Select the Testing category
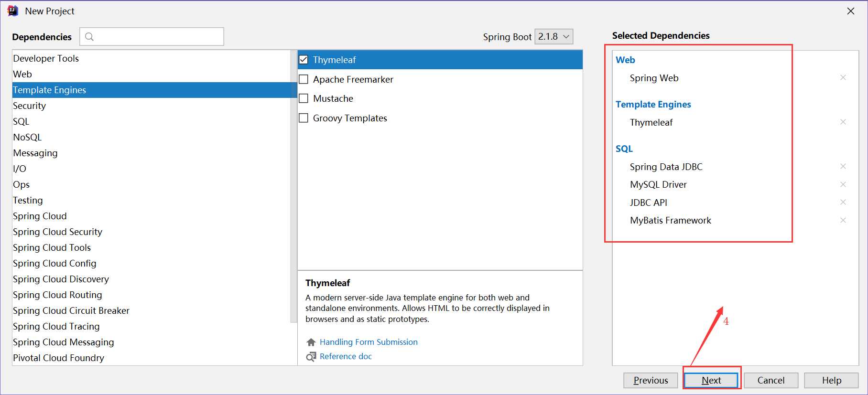Image resolution: width=868 pixels, height=395 pixels. point(151,200)
